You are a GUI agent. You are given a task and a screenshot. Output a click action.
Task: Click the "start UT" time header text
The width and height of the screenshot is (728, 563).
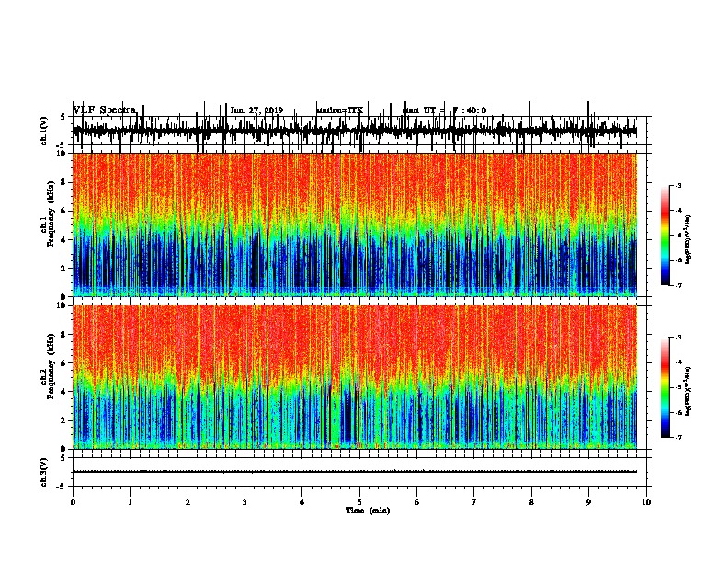pyautogui.click(x=444, y=110)
